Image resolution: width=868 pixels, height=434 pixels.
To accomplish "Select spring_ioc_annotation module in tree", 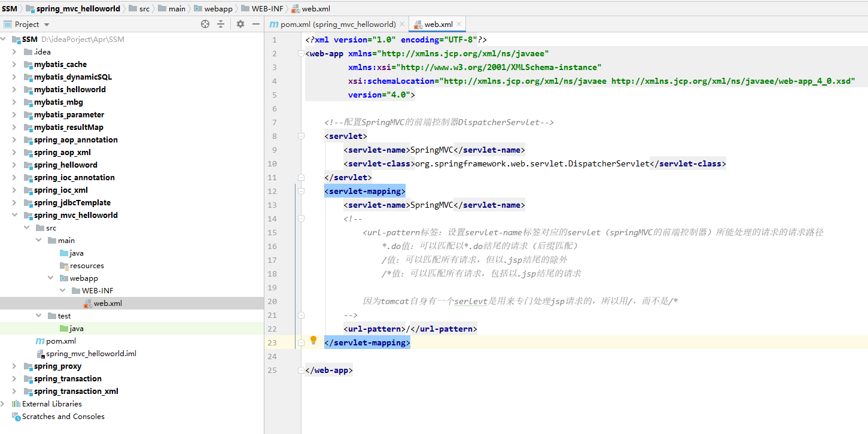I will pyautogui.click(x=74, y=178).
